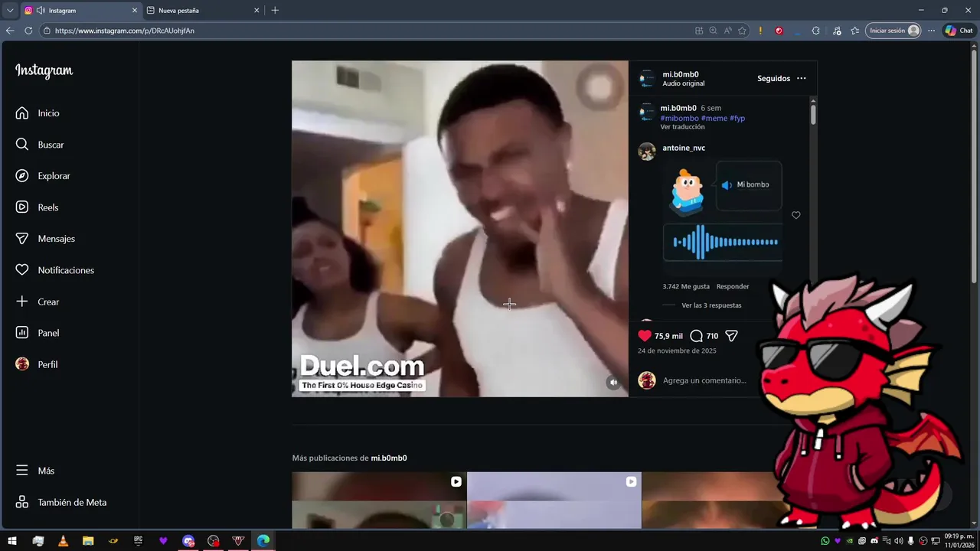Click the 75,9 mil likes count
The image size is (980, 551).
click(x=668, y=336)
